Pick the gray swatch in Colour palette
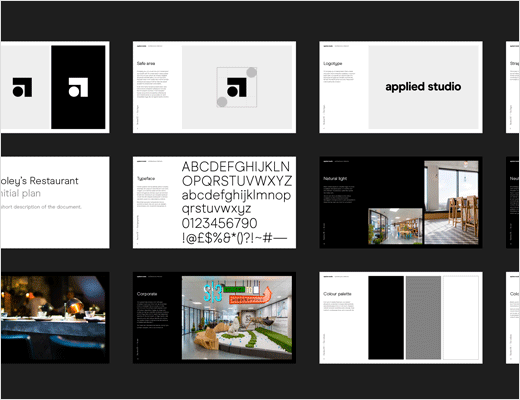This screenshot has width=520, height=400. [x=423, y=318]
